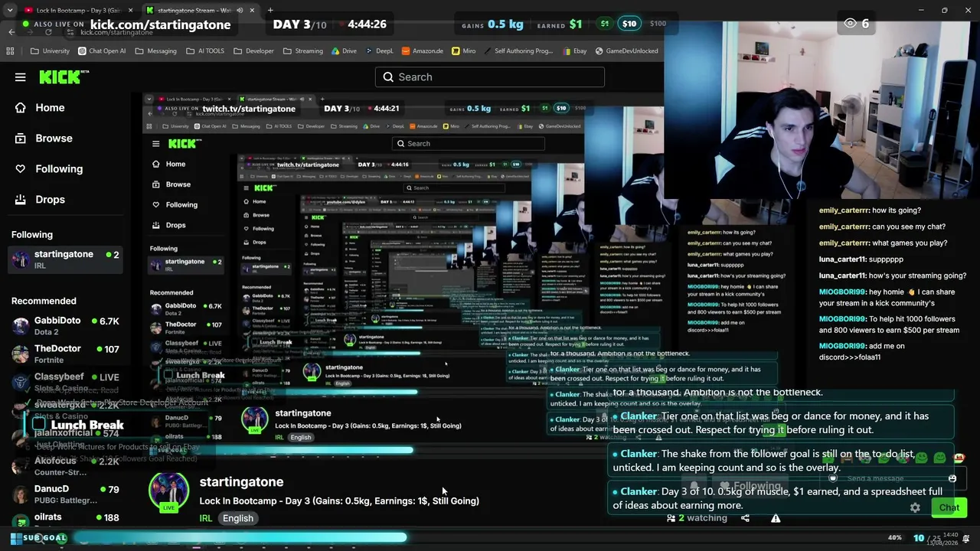
Task: Open the Messaging bookmark folder
Action: click(x=155, y=51)
